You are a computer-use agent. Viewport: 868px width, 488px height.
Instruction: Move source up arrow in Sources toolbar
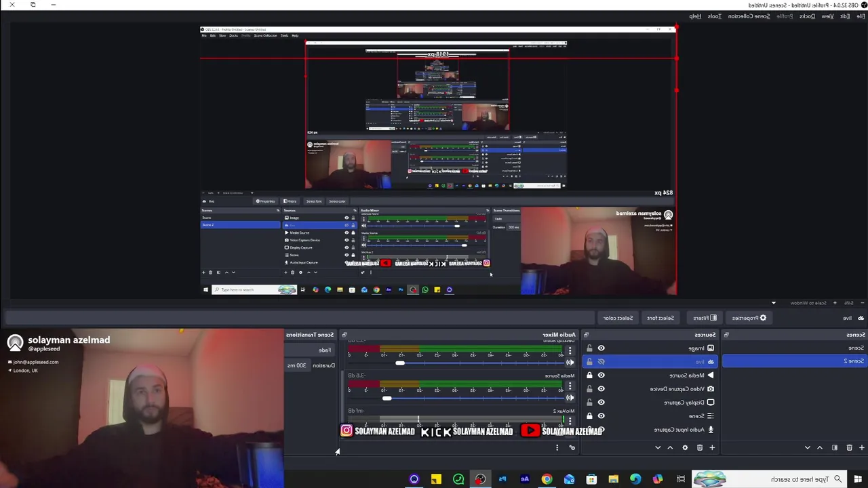click(670, 447)
